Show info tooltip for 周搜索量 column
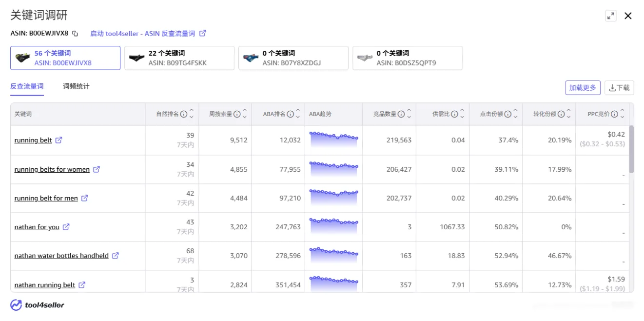 pos(237,114)
